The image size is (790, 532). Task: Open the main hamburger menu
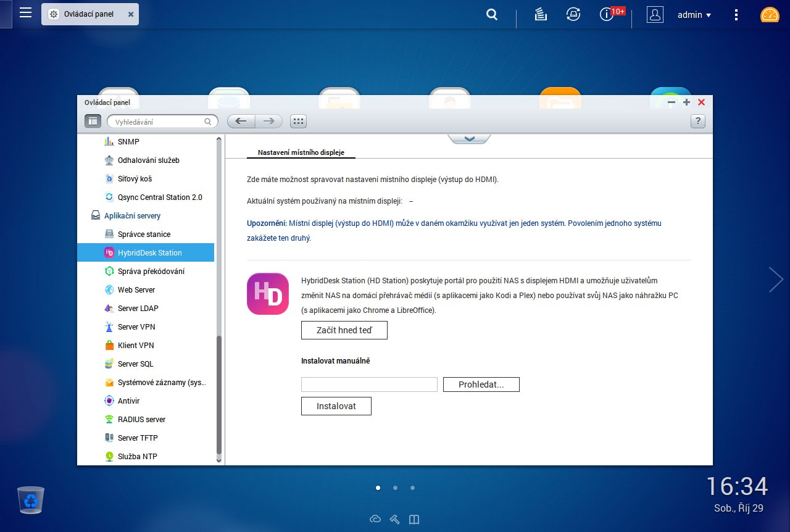click(x=25, y=13)
